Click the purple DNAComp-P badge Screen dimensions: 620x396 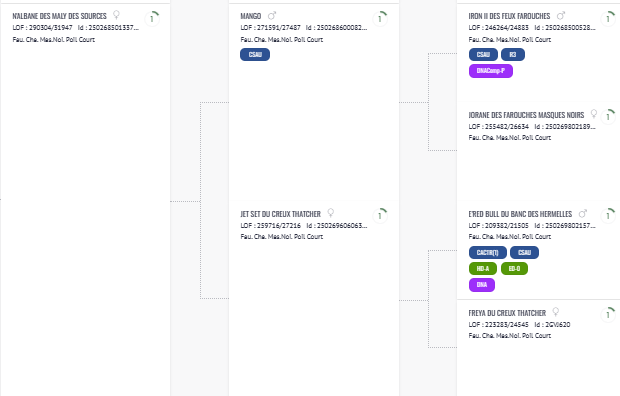point(491,71)
